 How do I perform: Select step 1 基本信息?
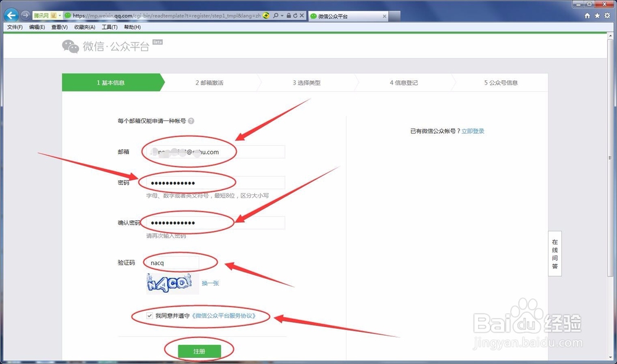click(x=113, y=83)
